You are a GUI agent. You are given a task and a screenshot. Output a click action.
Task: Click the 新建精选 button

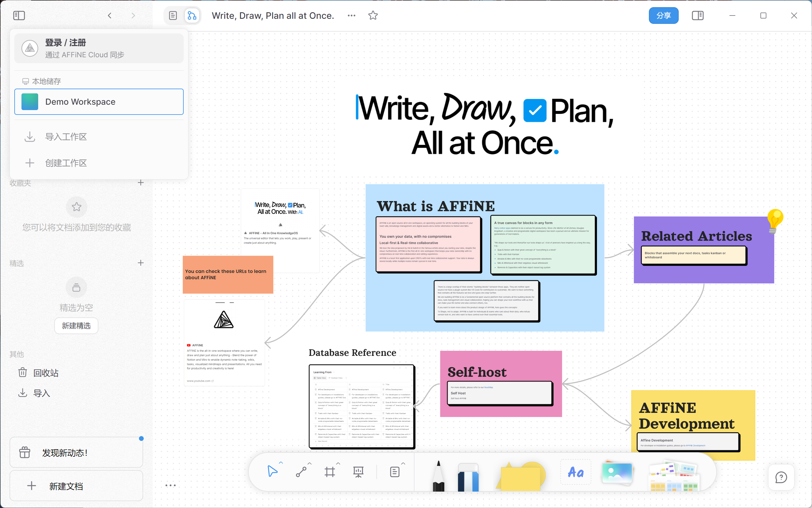point(76,325)
